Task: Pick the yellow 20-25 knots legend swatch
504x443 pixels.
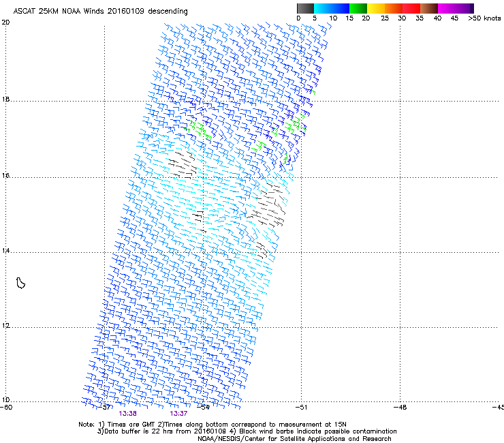Action: click(376, 8)
